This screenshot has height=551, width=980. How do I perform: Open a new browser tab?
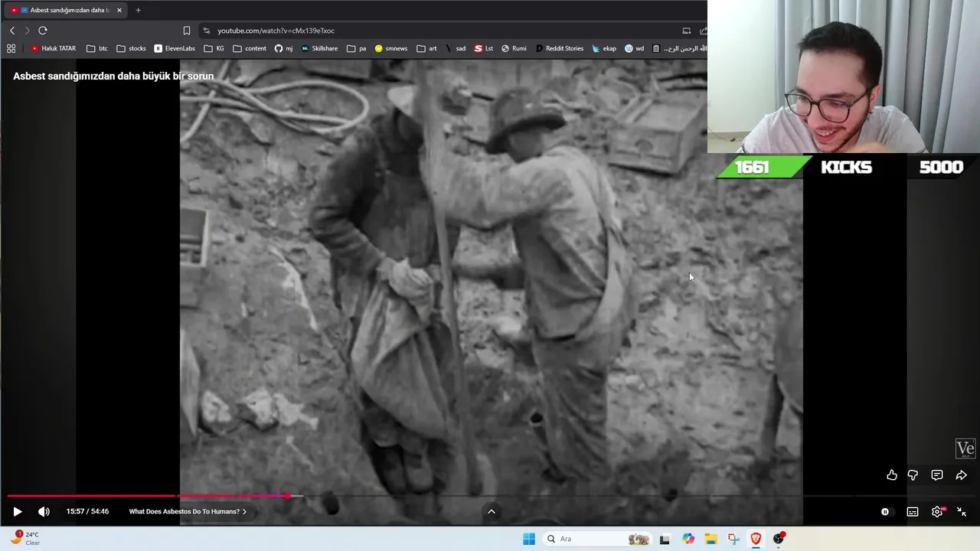coord(138,10)
